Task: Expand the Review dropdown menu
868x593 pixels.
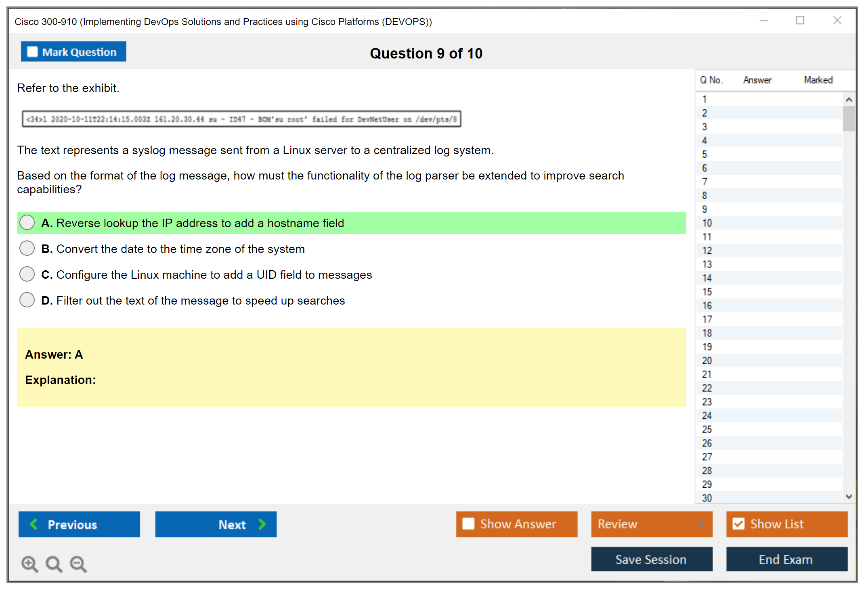Action: tap(700, 524)
